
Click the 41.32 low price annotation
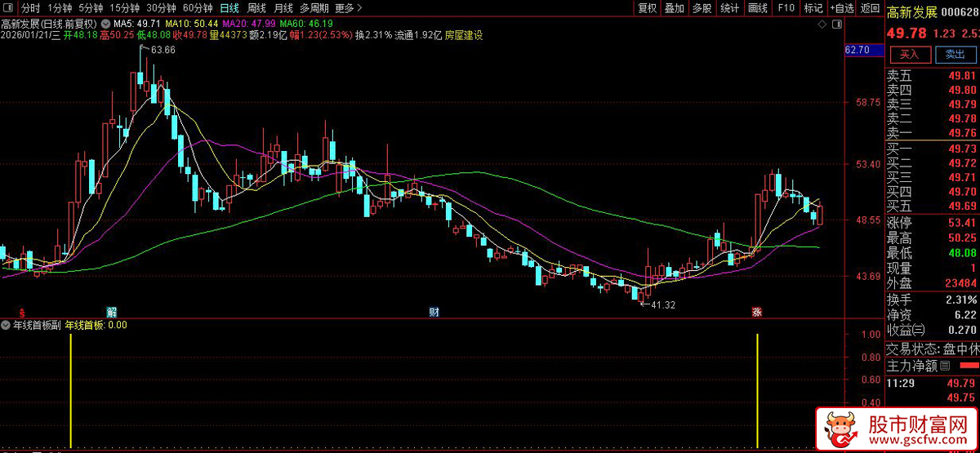[662, 304]
